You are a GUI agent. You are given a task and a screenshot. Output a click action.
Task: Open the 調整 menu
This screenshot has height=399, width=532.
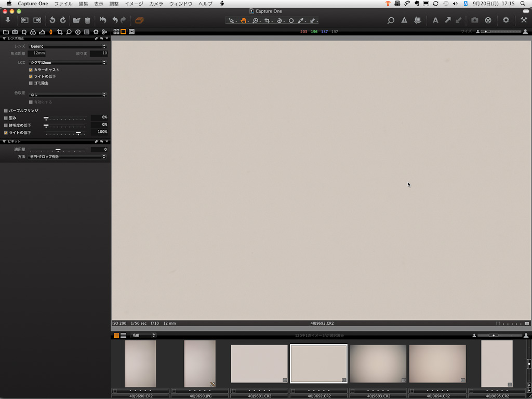pos(114,4)
